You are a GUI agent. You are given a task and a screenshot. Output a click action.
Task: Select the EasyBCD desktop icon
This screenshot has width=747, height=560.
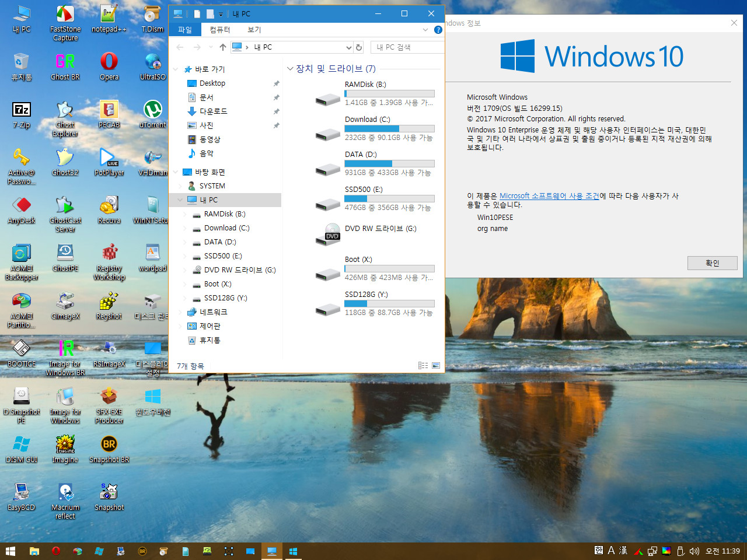coord(22,496)
